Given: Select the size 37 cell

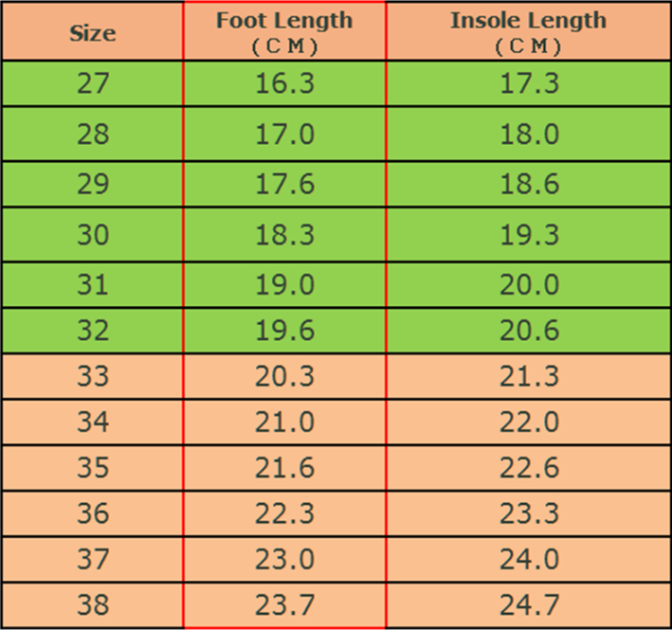Looking at the screenshot, I should [x=92, y=559].
